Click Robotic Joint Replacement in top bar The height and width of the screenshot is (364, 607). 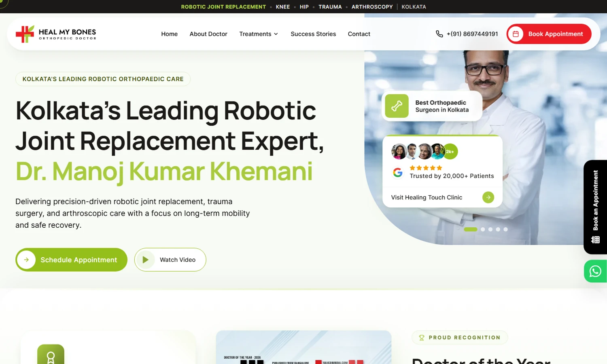[223, 7]
